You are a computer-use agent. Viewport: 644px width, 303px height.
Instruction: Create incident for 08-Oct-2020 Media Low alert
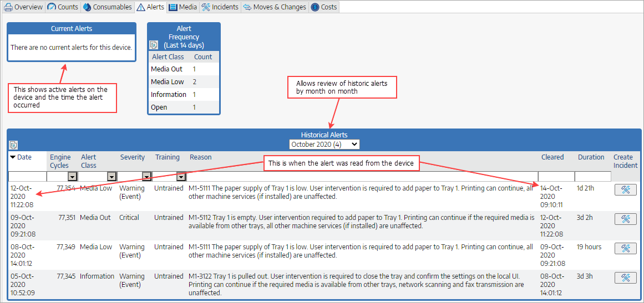click(x=626, y=248)
